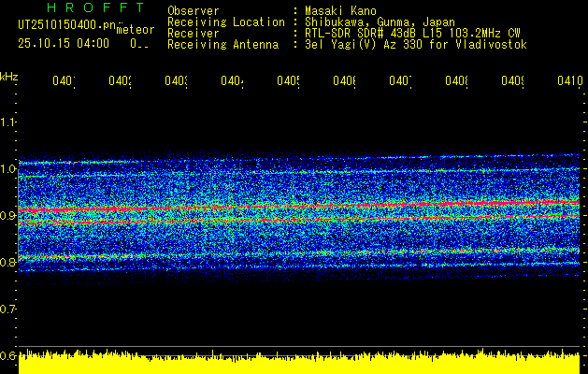Click the 1.0 kHz axis tick label
588x374 pixels.
click(9, 168)
